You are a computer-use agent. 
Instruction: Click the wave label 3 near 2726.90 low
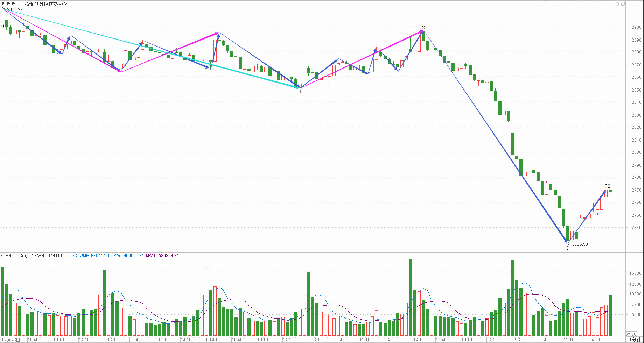click(568, 248)
